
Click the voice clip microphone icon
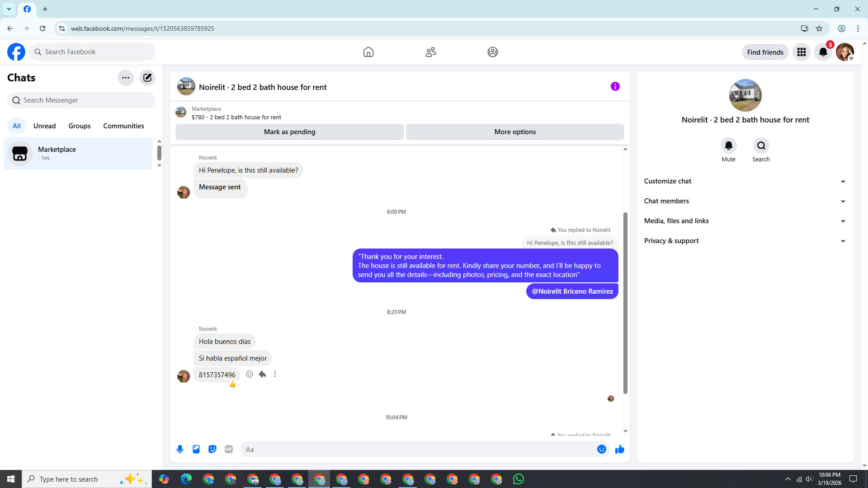(x=180, y=449)
